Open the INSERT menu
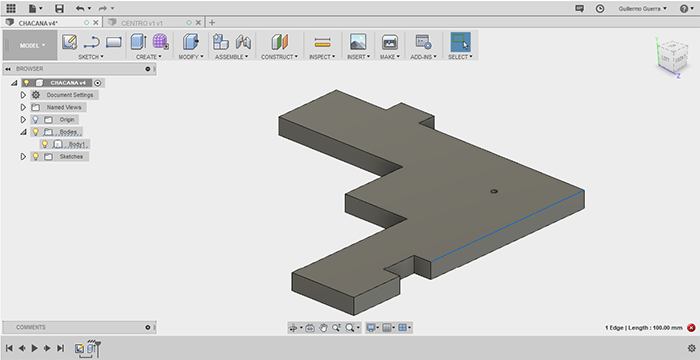The image size is (700, 360). (x=358, y=57)
